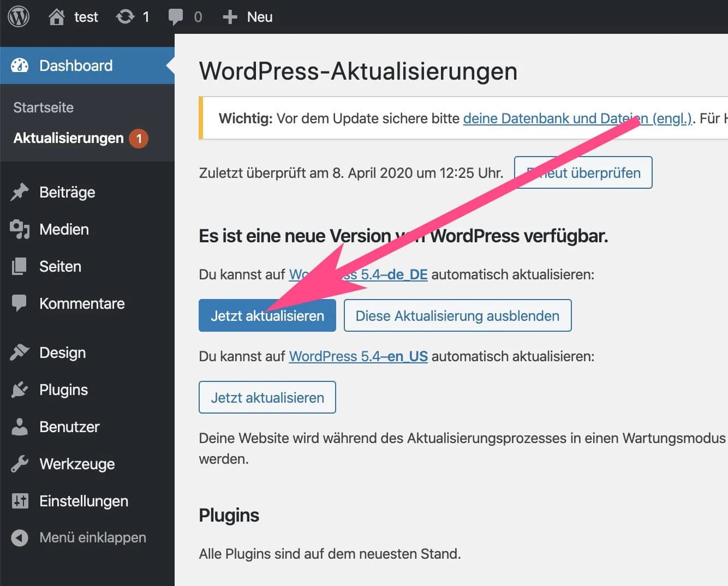Screen dimensions: 728x586
Task: Select the Design brush icon
Action: point(19,352)
